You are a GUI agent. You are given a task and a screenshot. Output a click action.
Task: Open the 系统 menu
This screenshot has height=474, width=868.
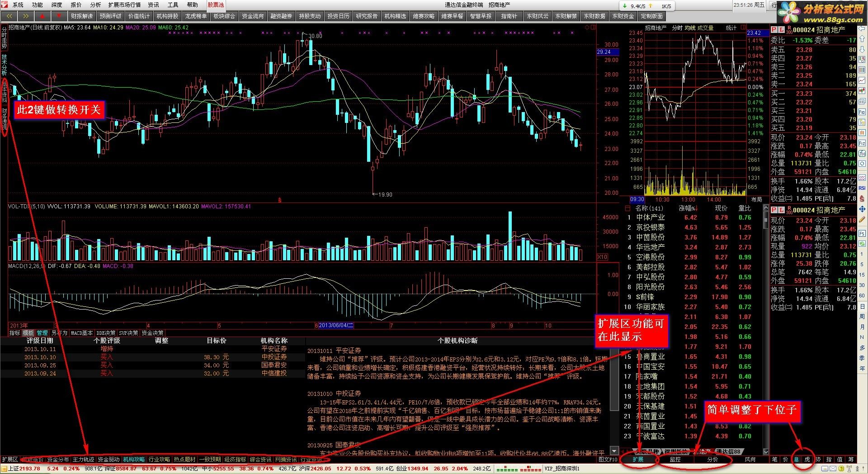click(x=18, y=5)
